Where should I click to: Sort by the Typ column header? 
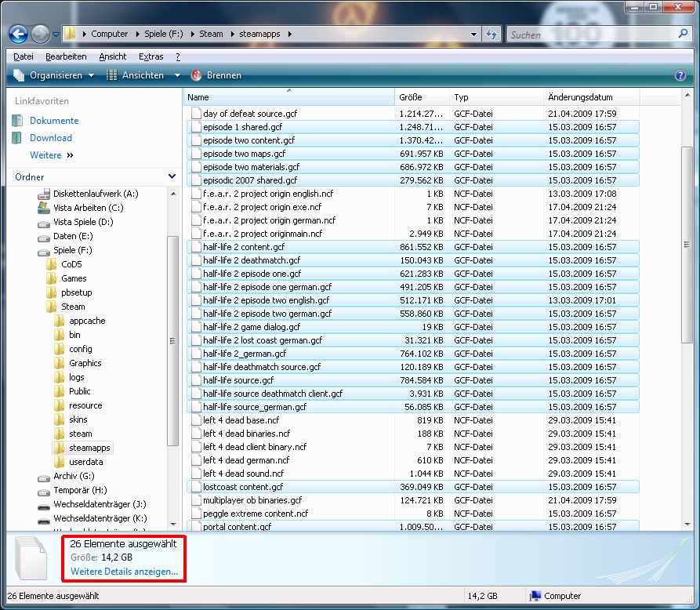pos(496,97)
